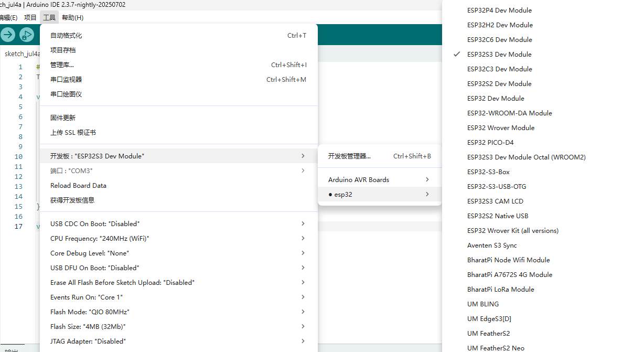Image resolution: width=644 pixels, height=352 pixels.
Task: Expand Events Run On "Core 1" option
Action: (x=179, y=297)
